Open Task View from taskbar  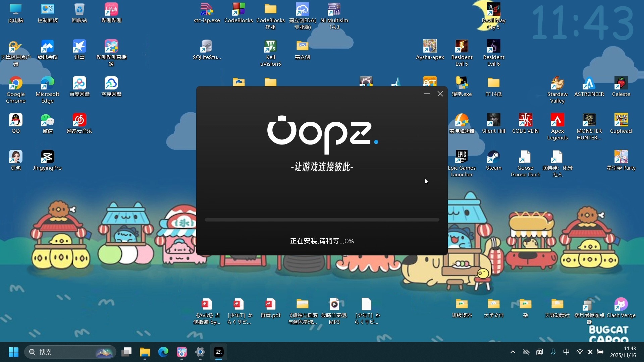point(126,352)
